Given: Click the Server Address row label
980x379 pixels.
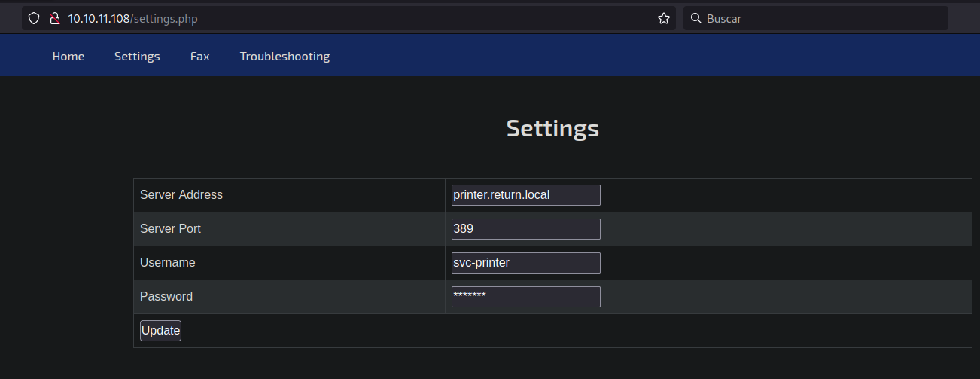Looking at the screenshot, I should 181,195.
